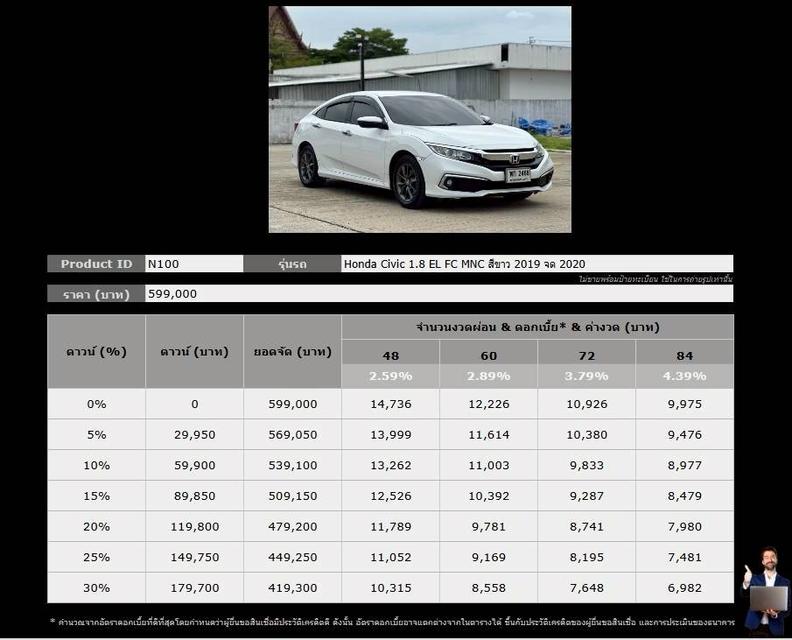This screenshot has width=792, height=640.
Task: Select monthly payment 13,999
Action: pyautogui.click(x=390, y=434)
